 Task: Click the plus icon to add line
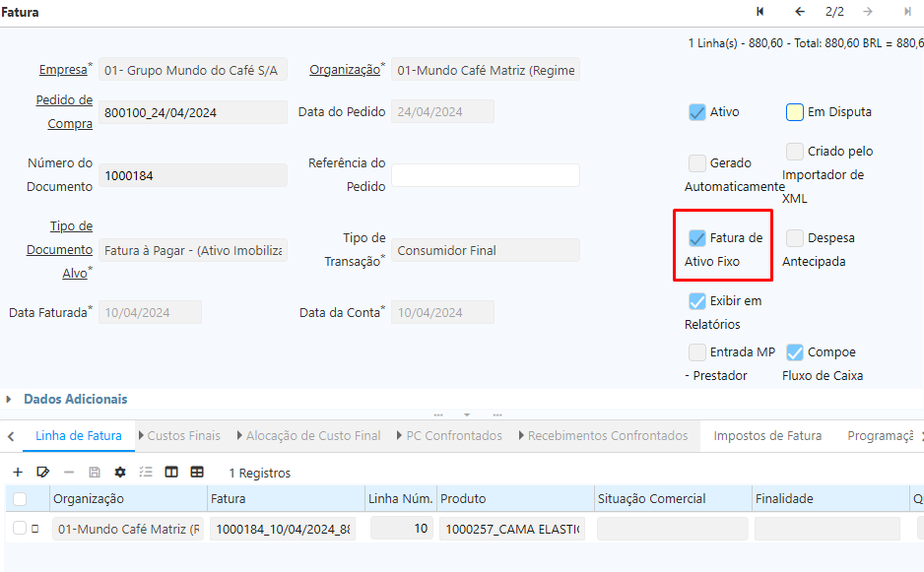(x=18, y=473)
